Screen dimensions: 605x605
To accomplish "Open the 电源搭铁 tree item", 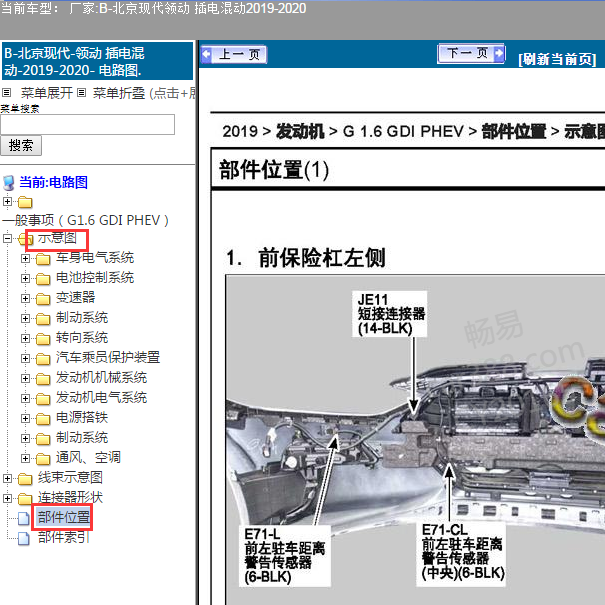I will coord(82,418).
